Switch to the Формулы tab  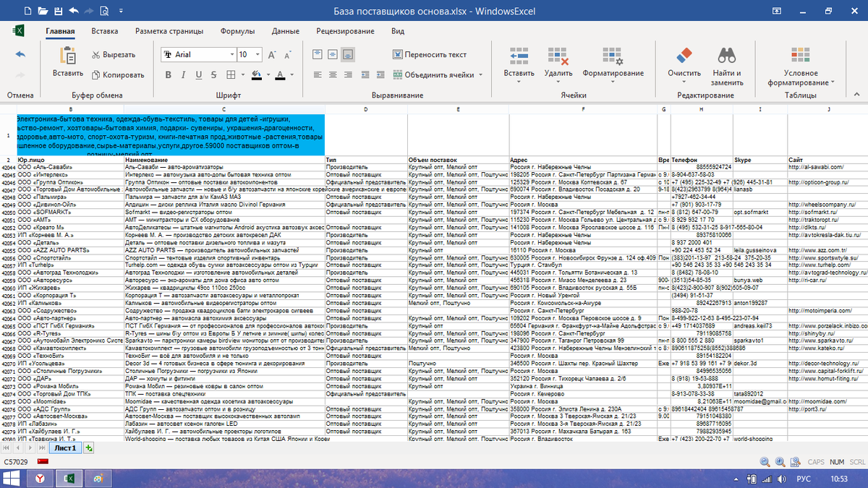(237, 31)
